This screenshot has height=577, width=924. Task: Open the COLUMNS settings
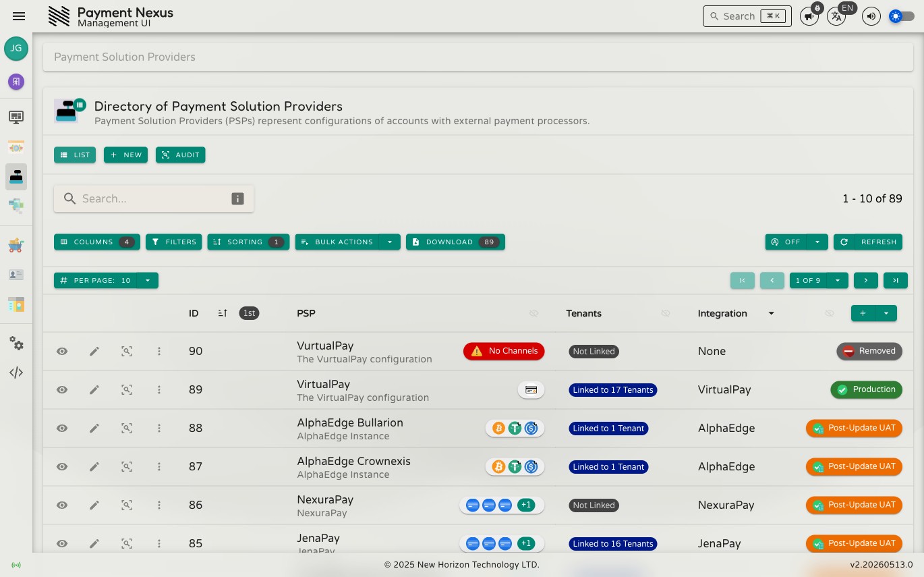(97, 242)
